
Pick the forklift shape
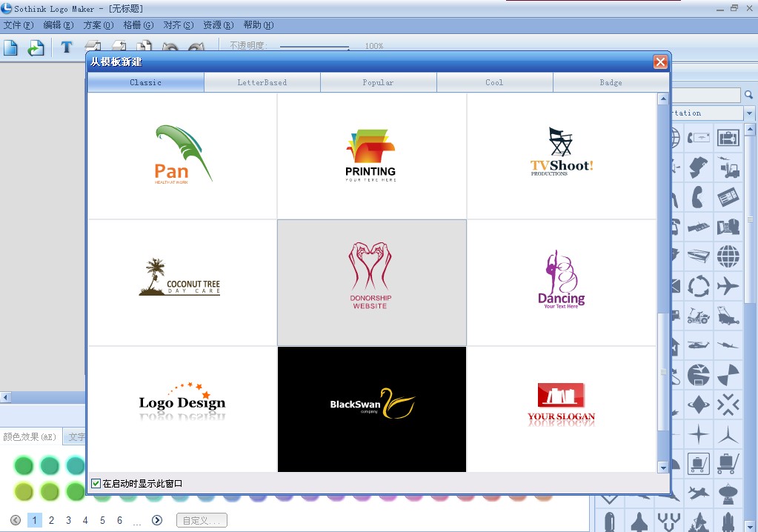(728, 167)
